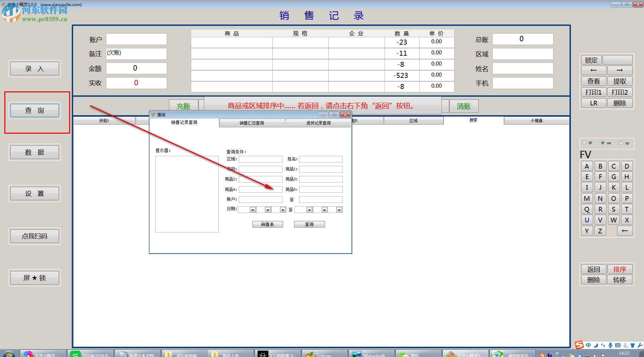644x357 pixels.
Task: Switch to the 销售汇总查询 tab
Action: coord(252,123)
